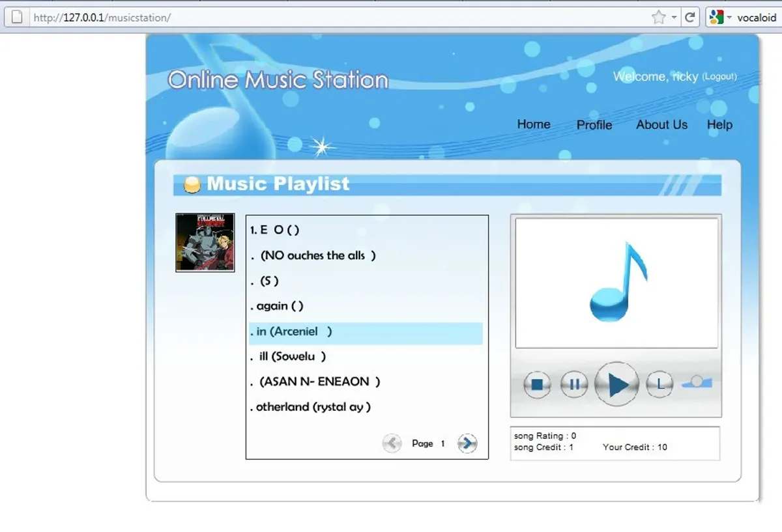Click the album cover thumbnail
Viewport: 782px width, 532px height.
(x=205, y=242)
